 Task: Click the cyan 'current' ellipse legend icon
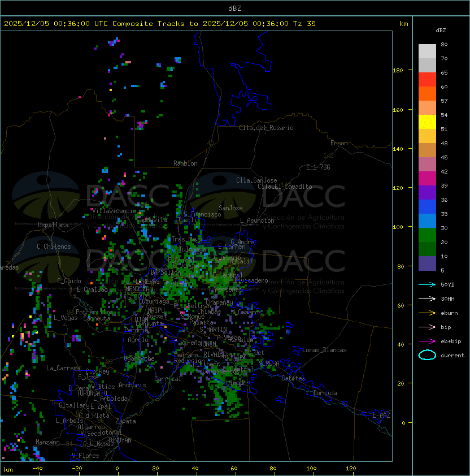click(427, 355)
